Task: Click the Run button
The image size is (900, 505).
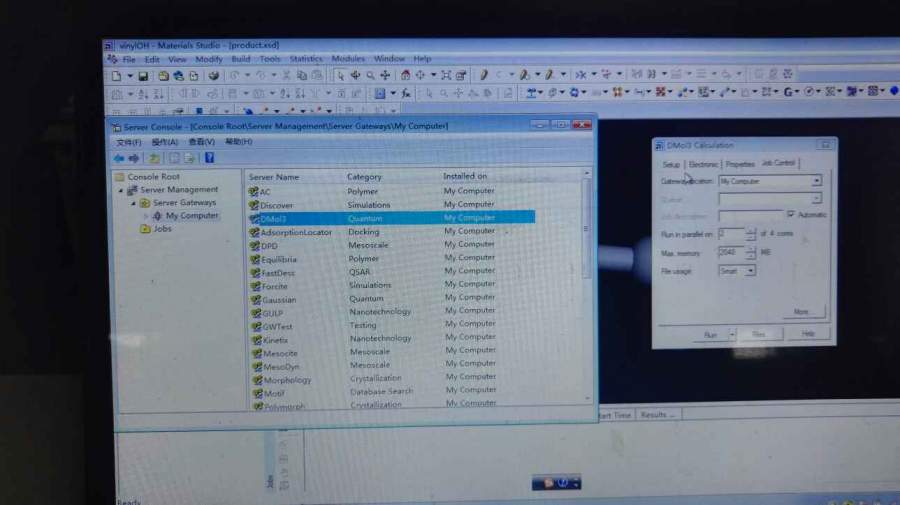Action: point(710,335)
